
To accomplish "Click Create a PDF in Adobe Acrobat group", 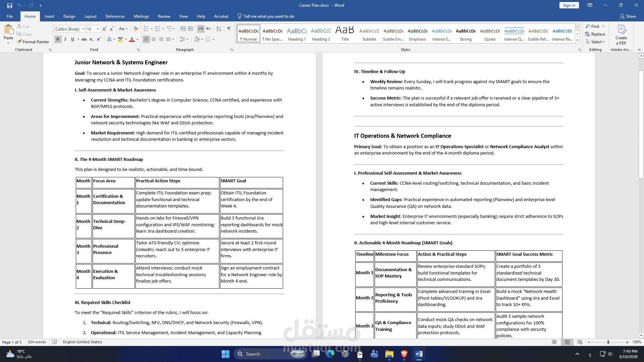I will pyautogui.click(x=621, y=35).
